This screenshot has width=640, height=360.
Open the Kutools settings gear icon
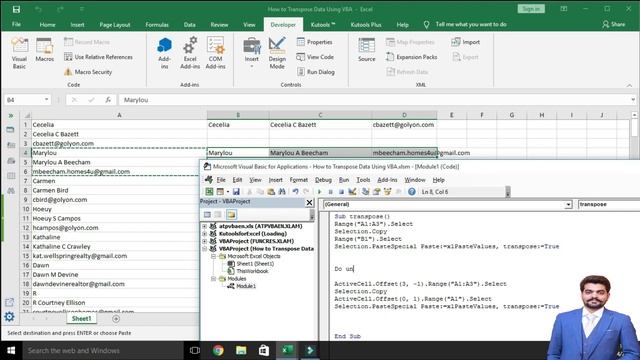click(x=9, y=316)
